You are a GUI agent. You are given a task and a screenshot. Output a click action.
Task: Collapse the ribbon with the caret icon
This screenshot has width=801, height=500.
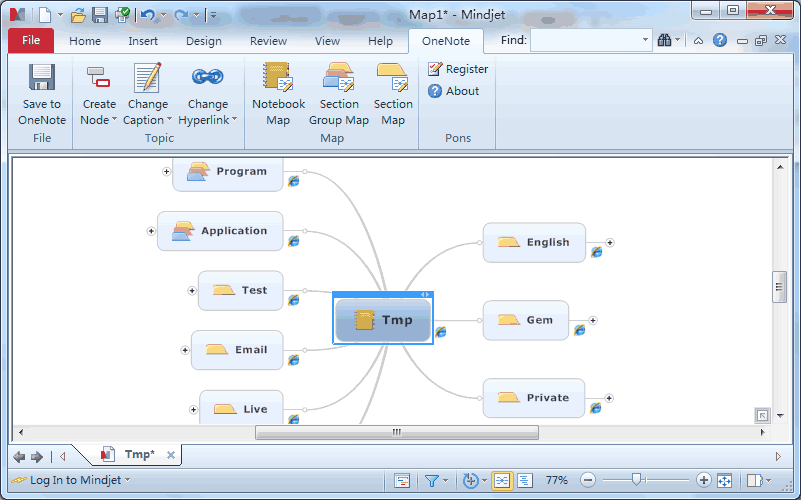(698, 41)
